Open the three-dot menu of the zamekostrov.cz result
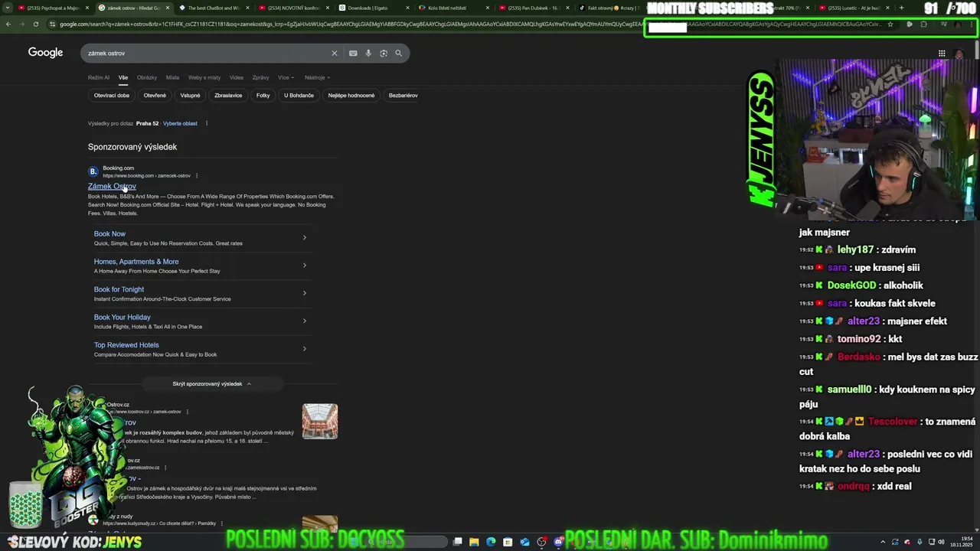 165,468
